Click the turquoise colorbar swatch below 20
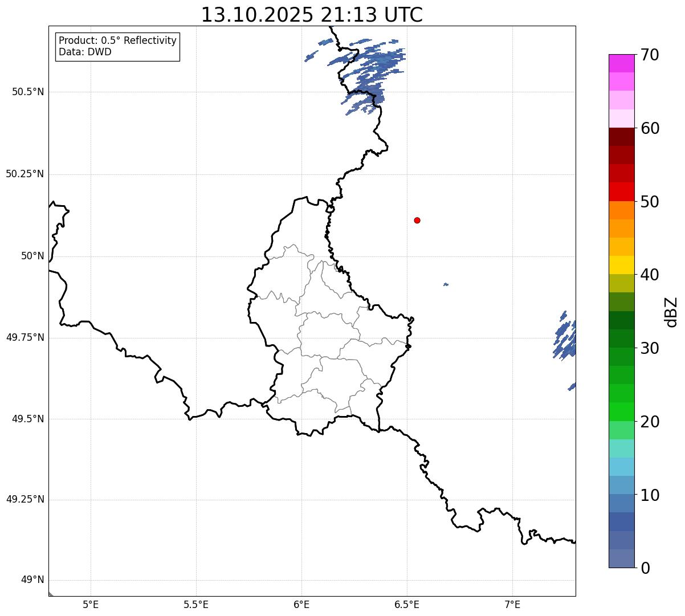685x616 pixels. (621, 448)
